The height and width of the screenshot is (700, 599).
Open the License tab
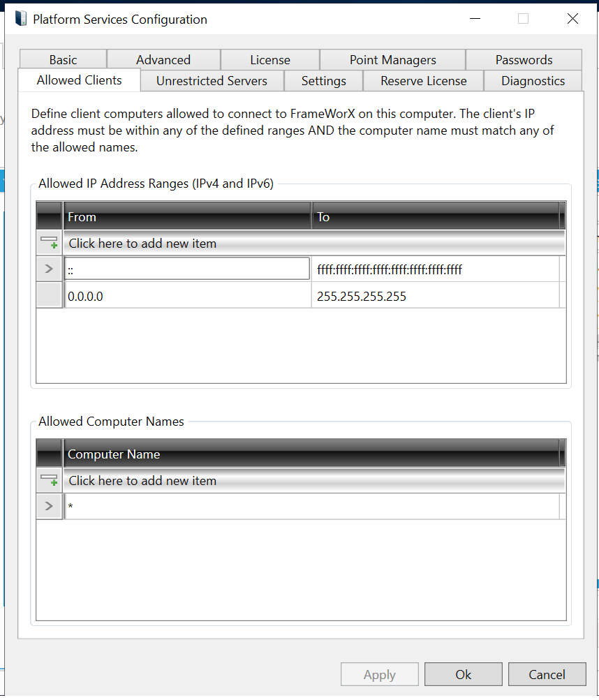(269, 60)
